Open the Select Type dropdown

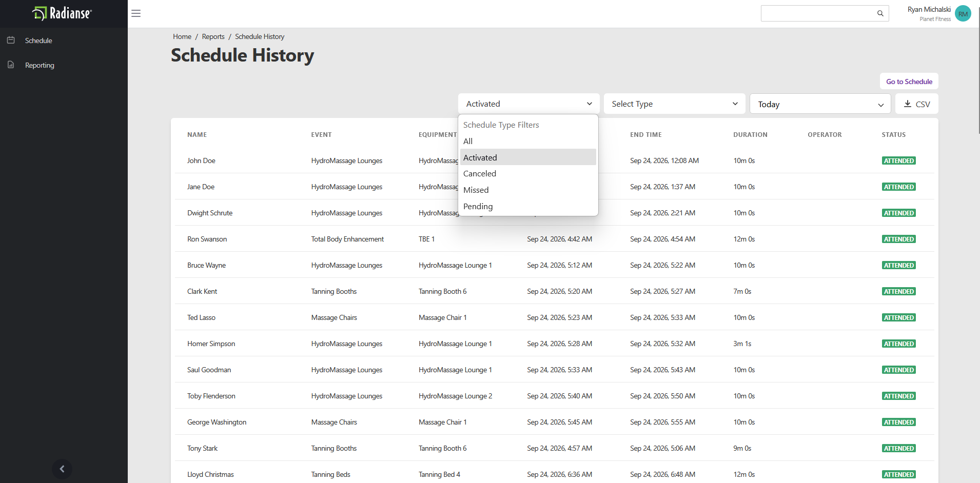(x=674, y=104)
